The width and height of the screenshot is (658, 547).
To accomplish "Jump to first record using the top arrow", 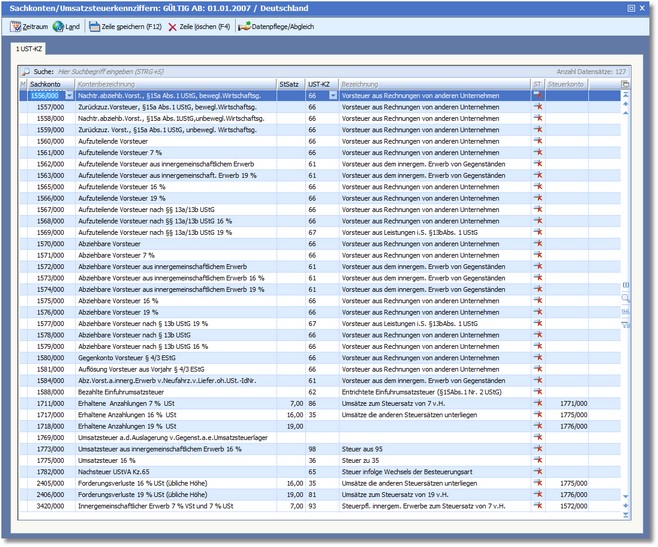I will (x=626, y=95).
